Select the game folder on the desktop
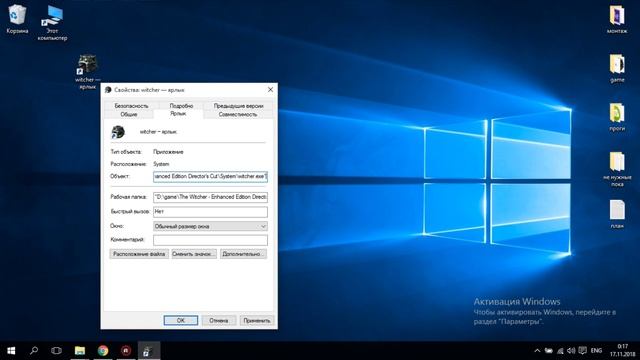 point(617,68)
